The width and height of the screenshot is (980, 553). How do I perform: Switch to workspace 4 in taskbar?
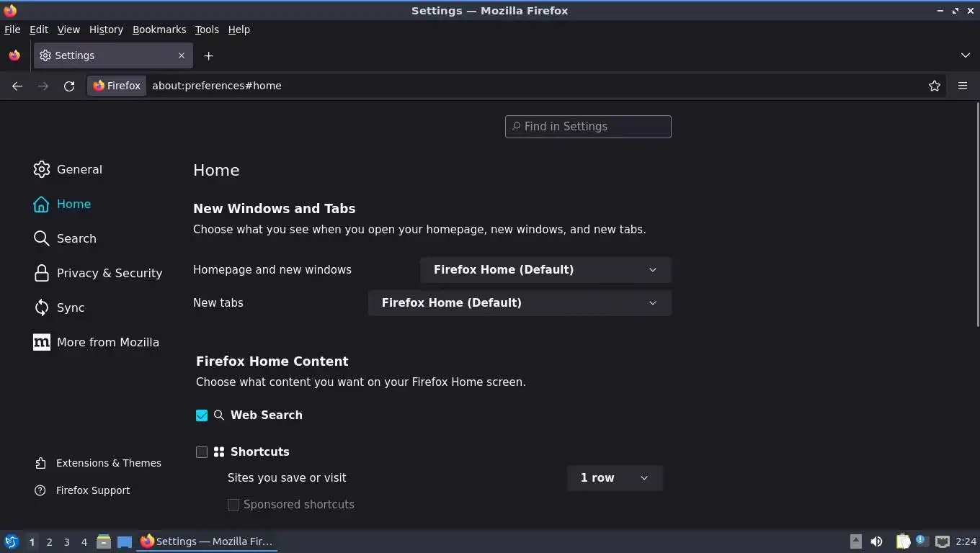84,542
